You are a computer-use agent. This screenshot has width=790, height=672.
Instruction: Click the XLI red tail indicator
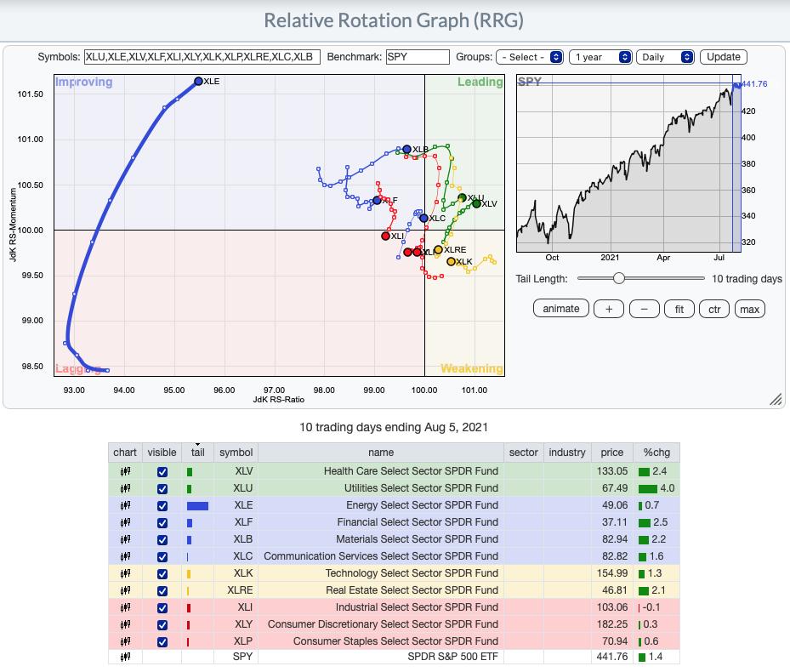[x=189, y=608]
